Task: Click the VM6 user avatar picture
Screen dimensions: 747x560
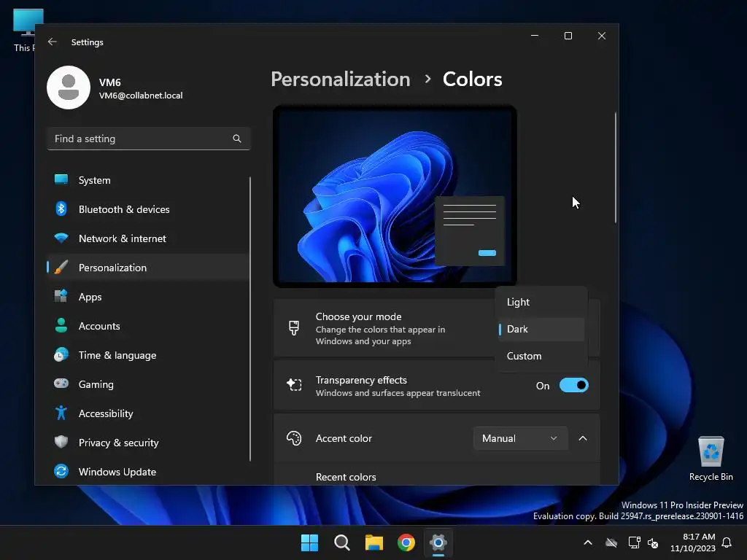Action: 69,87
